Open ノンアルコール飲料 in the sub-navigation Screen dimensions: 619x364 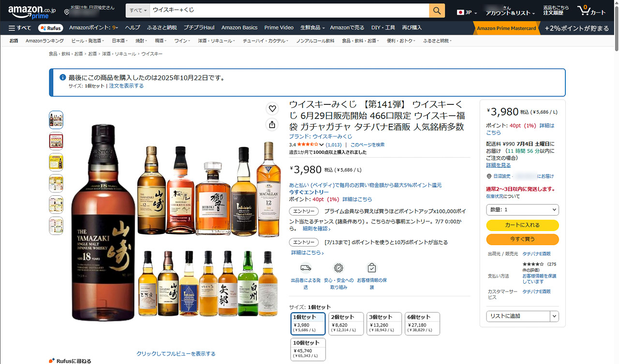click(x=315, y=41)
